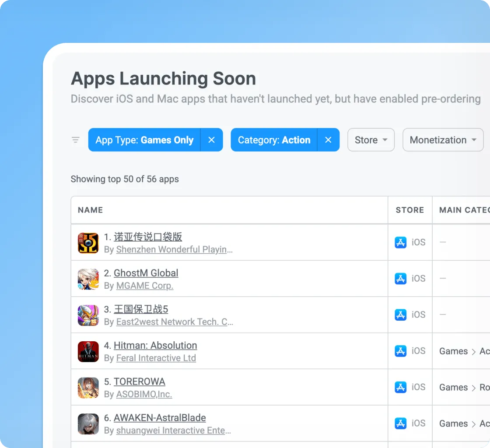Open the shuangwei Interactive Ente... developer link
490x448 pixels.
173,431
